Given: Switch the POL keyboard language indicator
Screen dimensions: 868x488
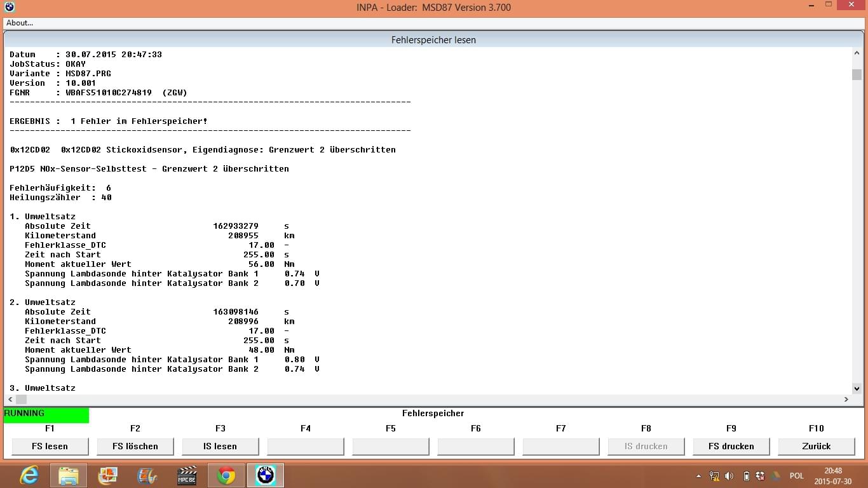Looking at the screenshot, I should (796, 475).
